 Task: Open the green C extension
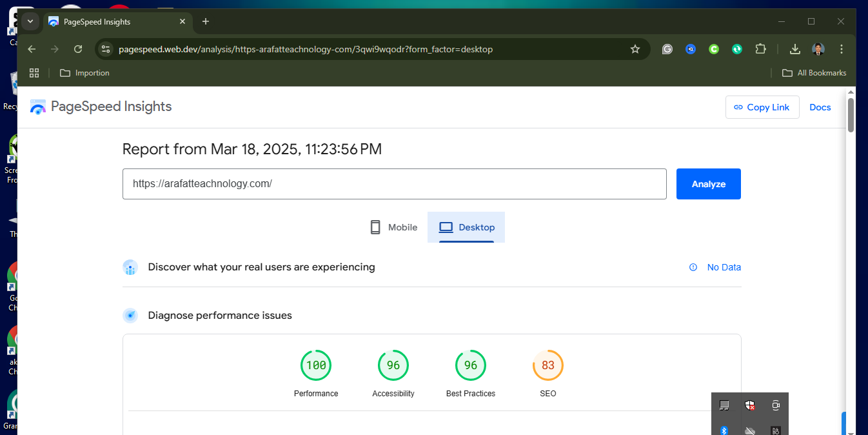pyautogui.click(x=714, y=49)
